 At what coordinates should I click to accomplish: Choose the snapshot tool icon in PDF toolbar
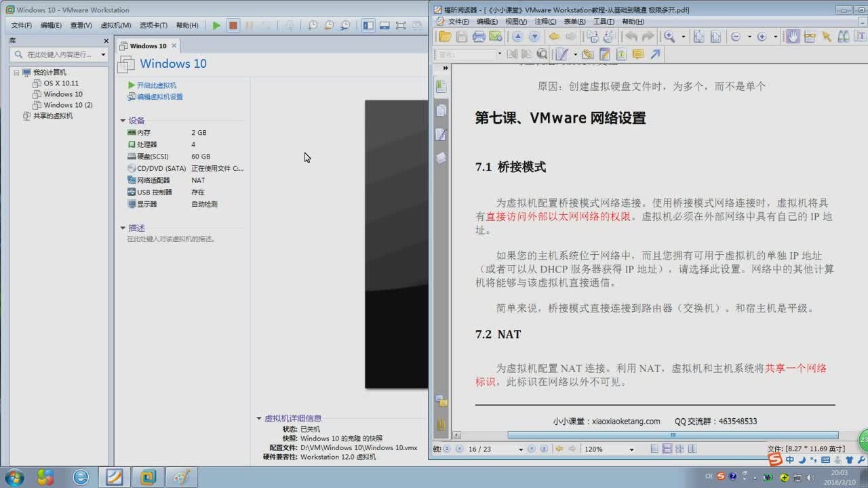[809, 37]
